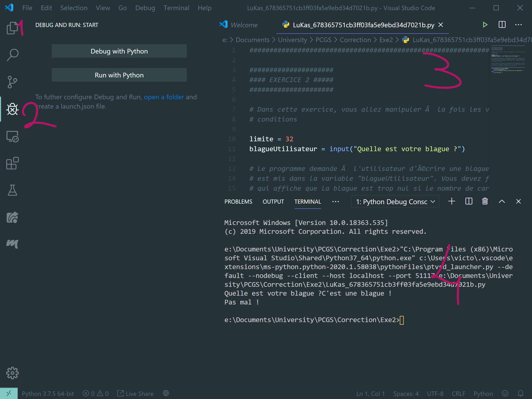Open the Source Control view
The width and height of the screenshot is (532, 399).
pyautogui.click(x=12, y=82)
